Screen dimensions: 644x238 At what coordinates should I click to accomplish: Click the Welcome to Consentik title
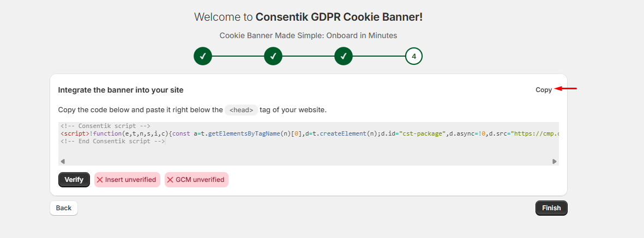308,17
